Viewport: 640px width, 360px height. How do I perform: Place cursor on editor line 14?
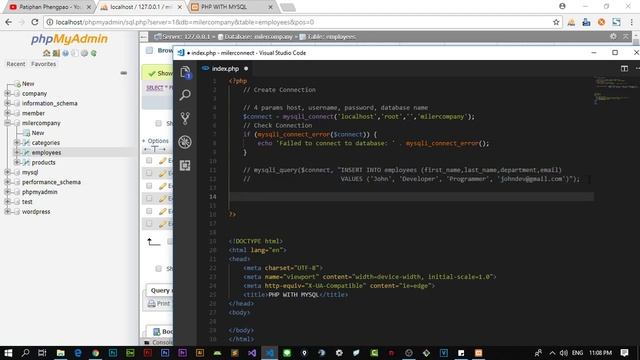click(411, 197)
